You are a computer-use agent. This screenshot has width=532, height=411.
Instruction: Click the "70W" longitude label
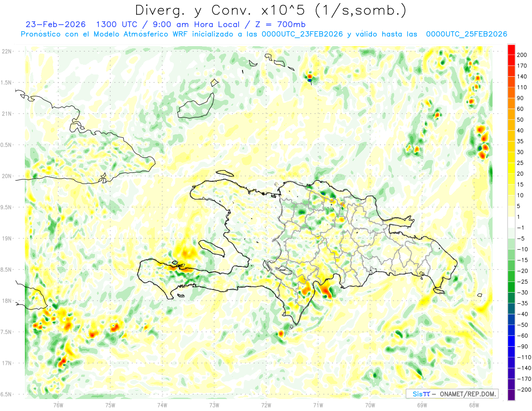370,405
